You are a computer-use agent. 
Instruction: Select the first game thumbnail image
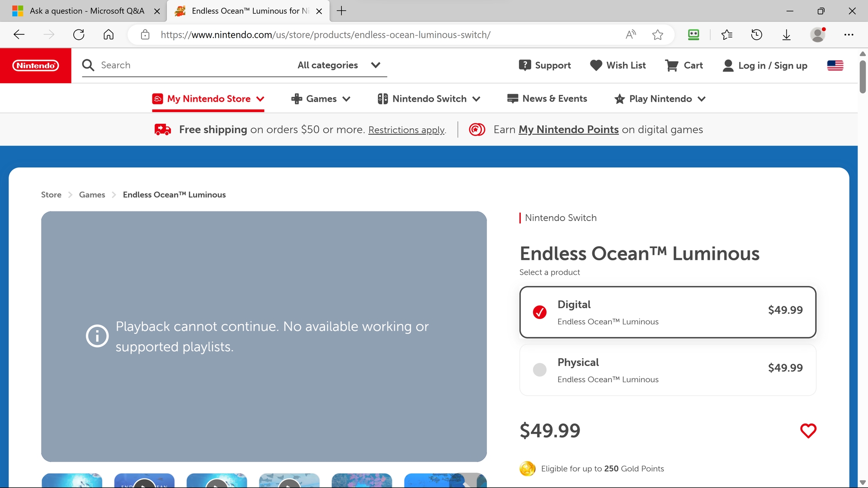click(x=71, y=480)
